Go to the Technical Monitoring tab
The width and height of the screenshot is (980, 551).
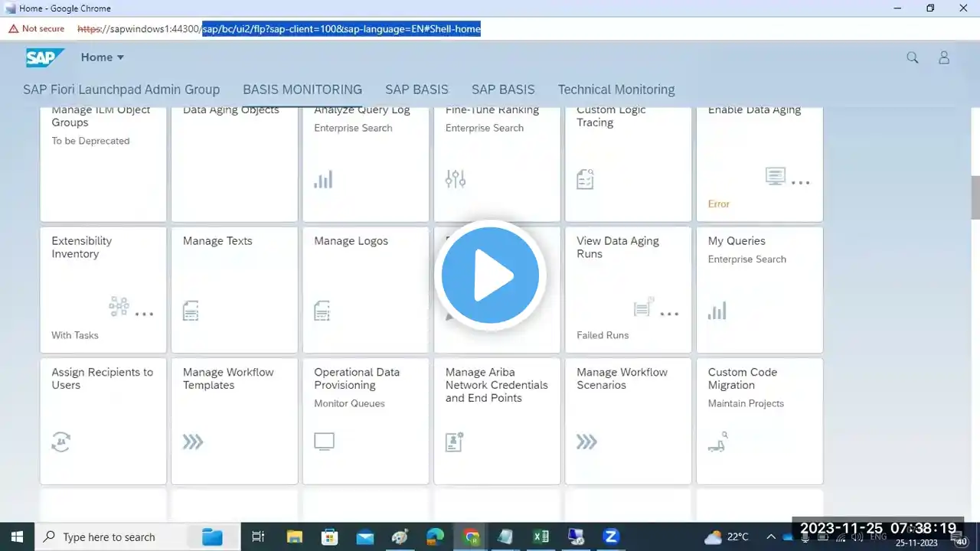click(x=616, y=90)
